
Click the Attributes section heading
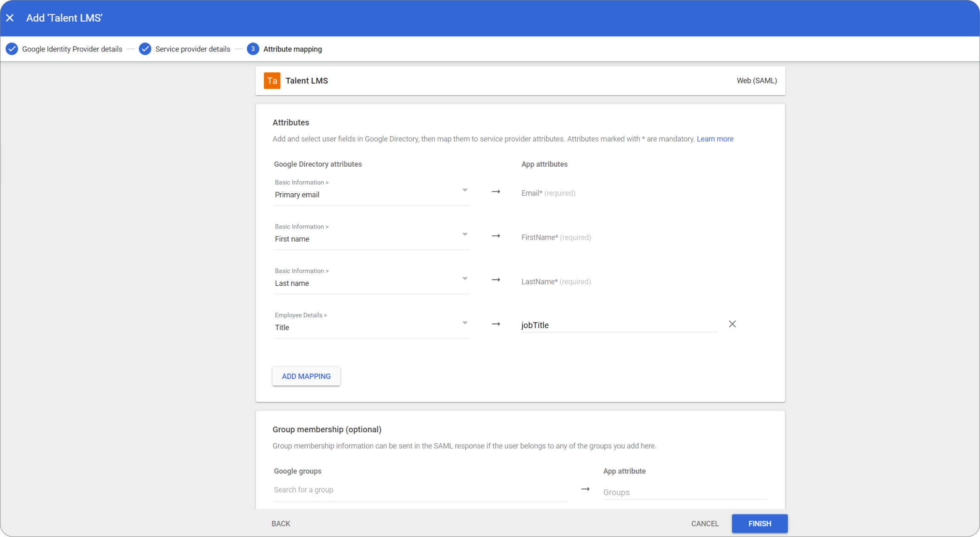291,123
